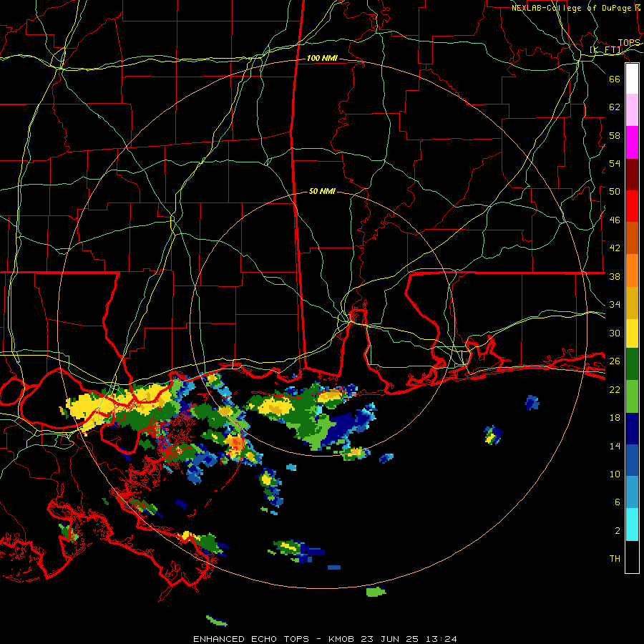Click the '54' legend value
The height and width of the screenshot is (644, 644).
tap(615, 163)
